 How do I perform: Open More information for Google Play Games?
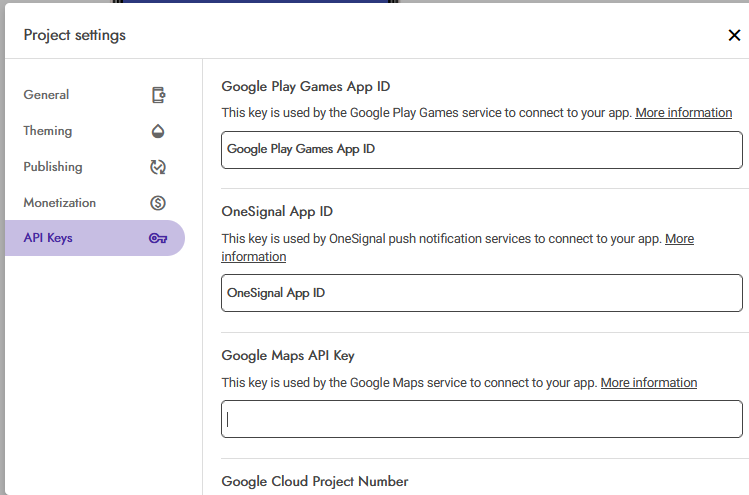[683, 113]
